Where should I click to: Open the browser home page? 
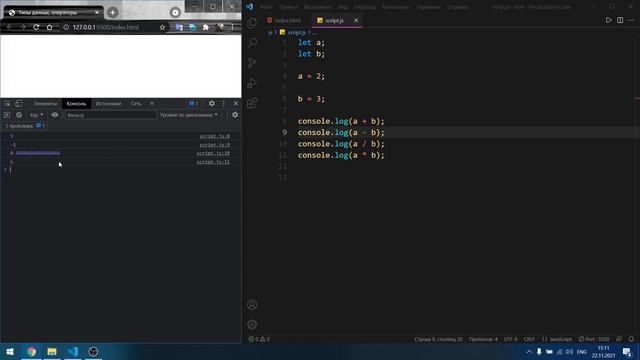tap(49, 27)
